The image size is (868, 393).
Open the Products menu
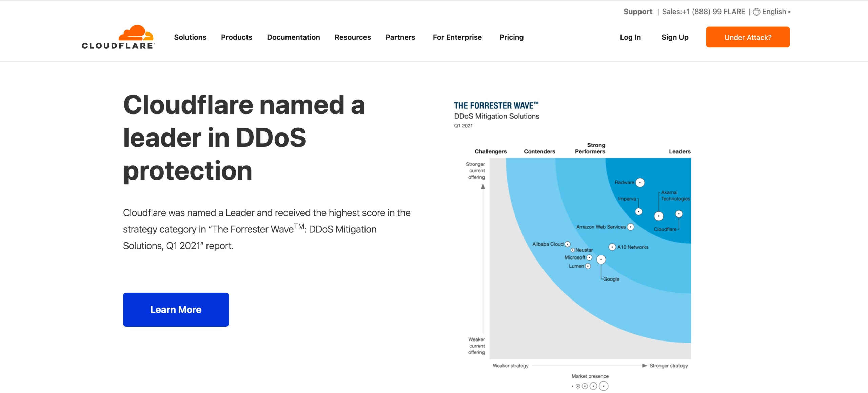236,37
